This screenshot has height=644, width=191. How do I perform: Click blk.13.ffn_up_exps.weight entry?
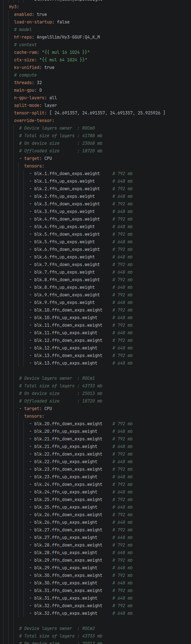66,363
